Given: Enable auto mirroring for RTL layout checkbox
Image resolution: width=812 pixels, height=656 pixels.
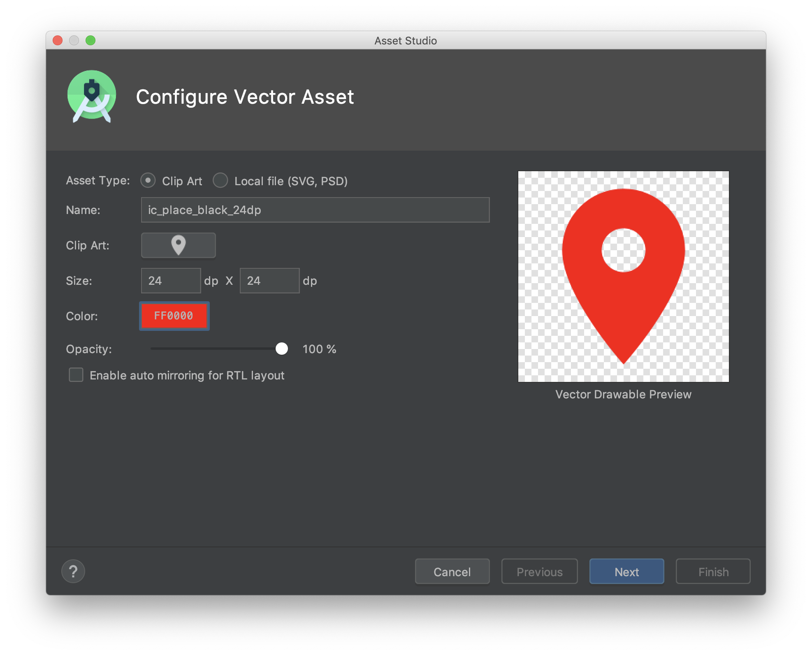Looking at the screenshot, I should click(76, 375).
